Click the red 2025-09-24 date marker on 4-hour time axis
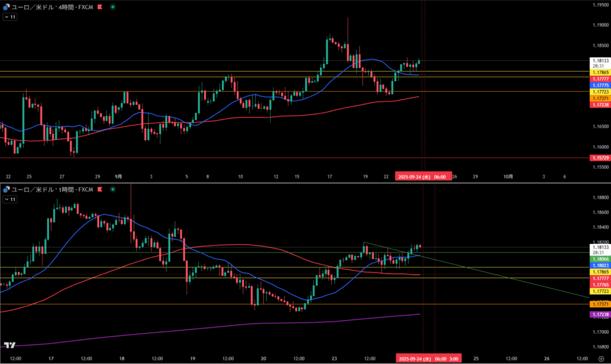This screenshot has height=364, width=611. coord(424,177)
